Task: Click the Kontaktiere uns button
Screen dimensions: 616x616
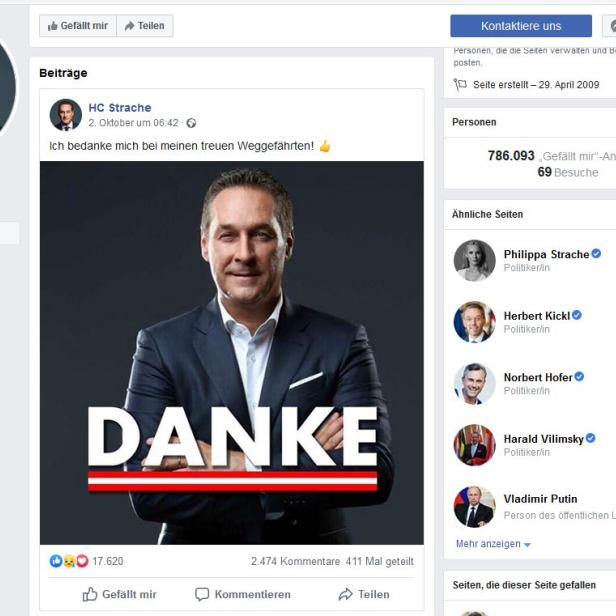Action: point(521,26)
